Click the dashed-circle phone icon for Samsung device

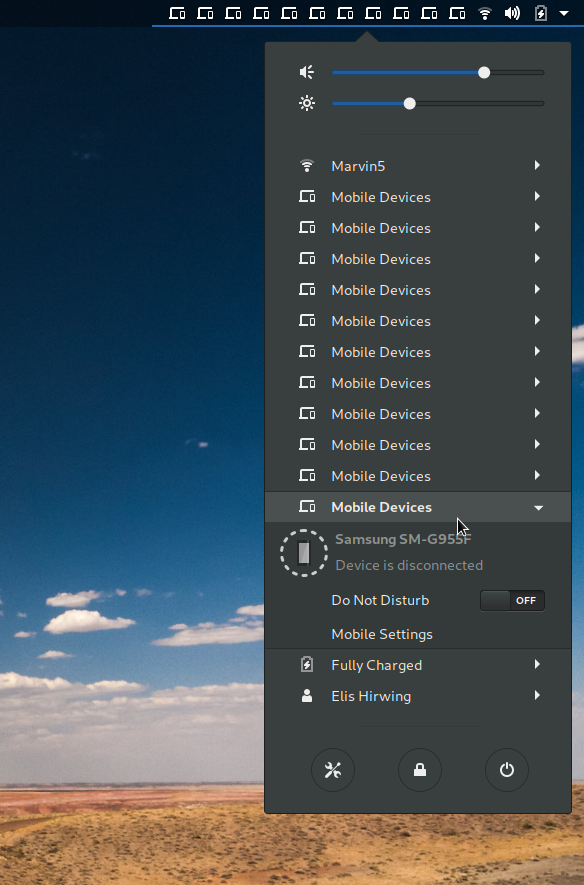tap(304, 553)
